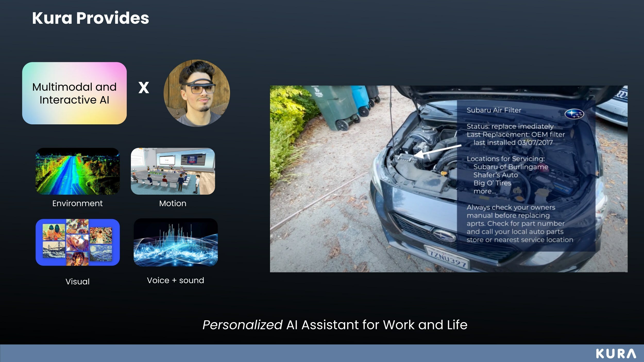Click the Kura Provides heading
Viewport: 644px width, 362px height.
[90, 18]
